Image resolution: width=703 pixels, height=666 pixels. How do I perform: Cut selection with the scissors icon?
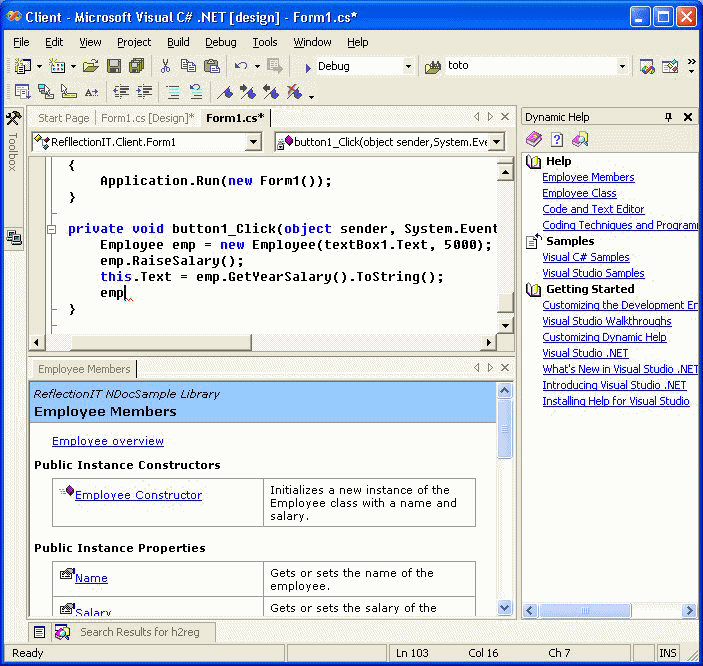pos(165,66)
